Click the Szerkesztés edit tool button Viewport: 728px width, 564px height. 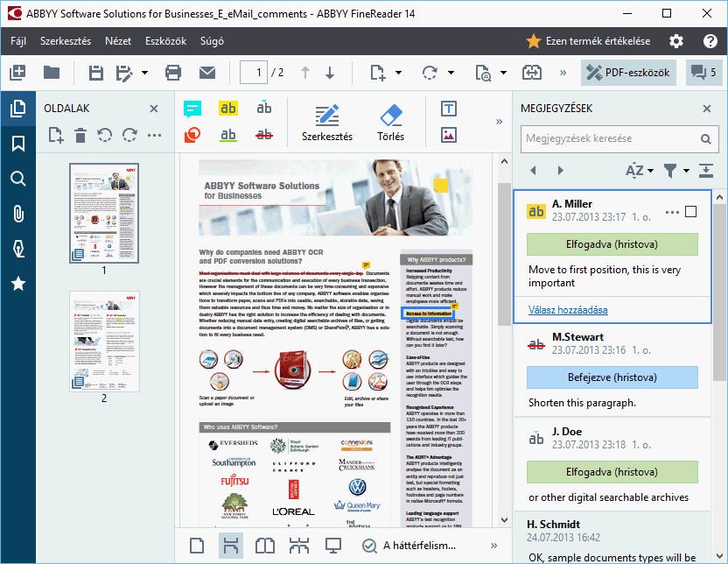point(327,123)
